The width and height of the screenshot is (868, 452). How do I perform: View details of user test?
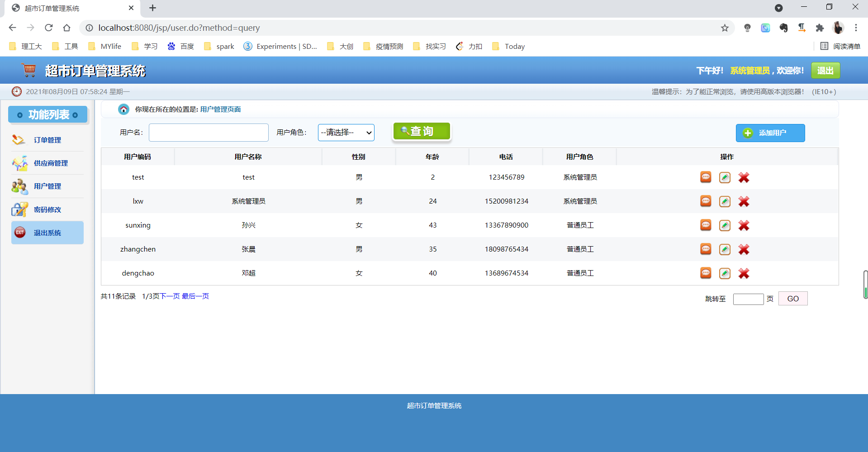click(706, 177)
